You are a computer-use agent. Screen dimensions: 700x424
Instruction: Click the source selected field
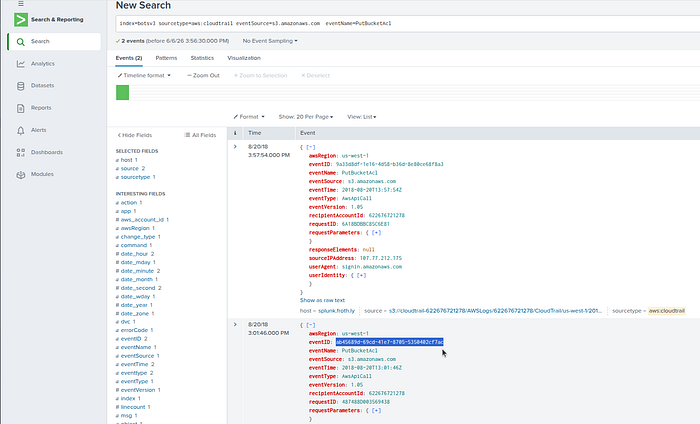pyautogui.click(x=130, y=168)
